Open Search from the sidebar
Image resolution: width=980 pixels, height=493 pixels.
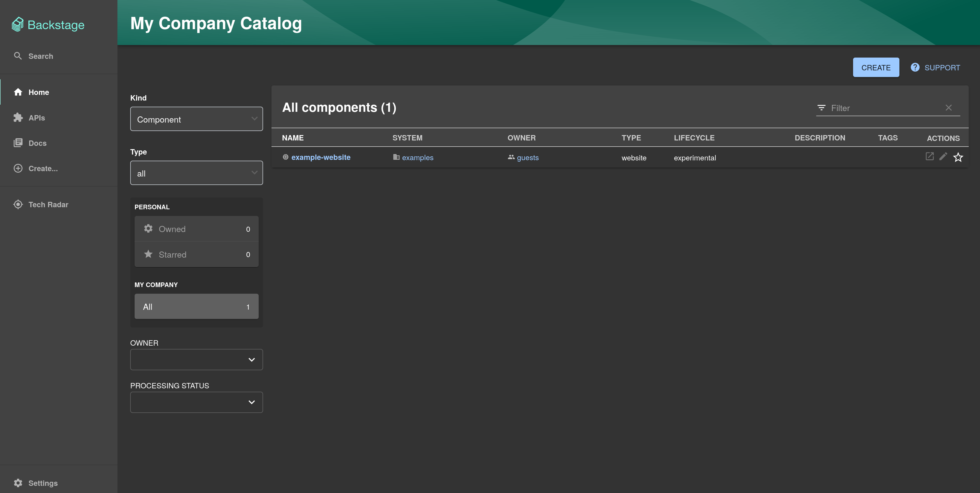(40, 56)
